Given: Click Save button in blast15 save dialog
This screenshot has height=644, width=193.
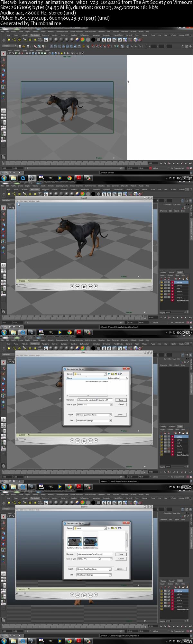Looking at the screenshot, I should [121, 554].
